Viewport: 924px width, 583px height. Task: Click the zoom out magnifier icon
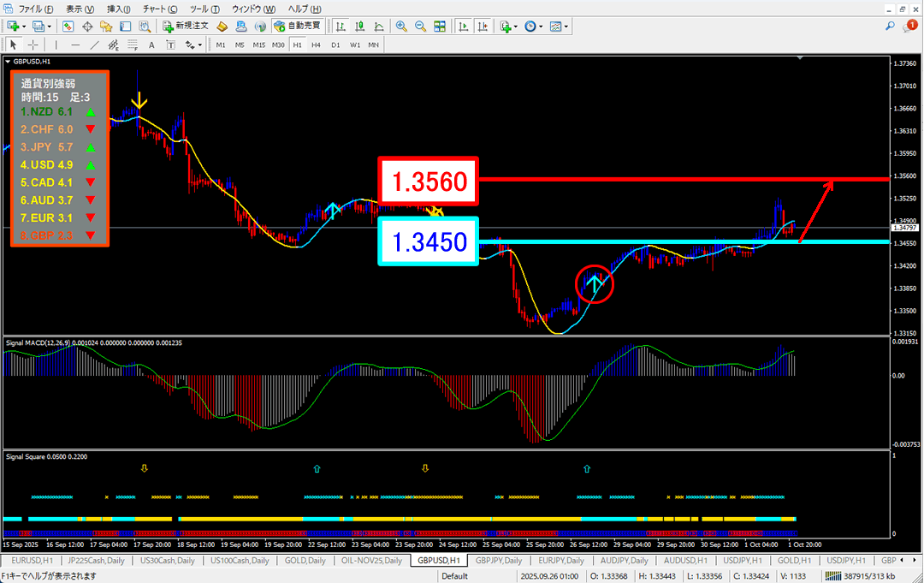click(x=420, y=27)
